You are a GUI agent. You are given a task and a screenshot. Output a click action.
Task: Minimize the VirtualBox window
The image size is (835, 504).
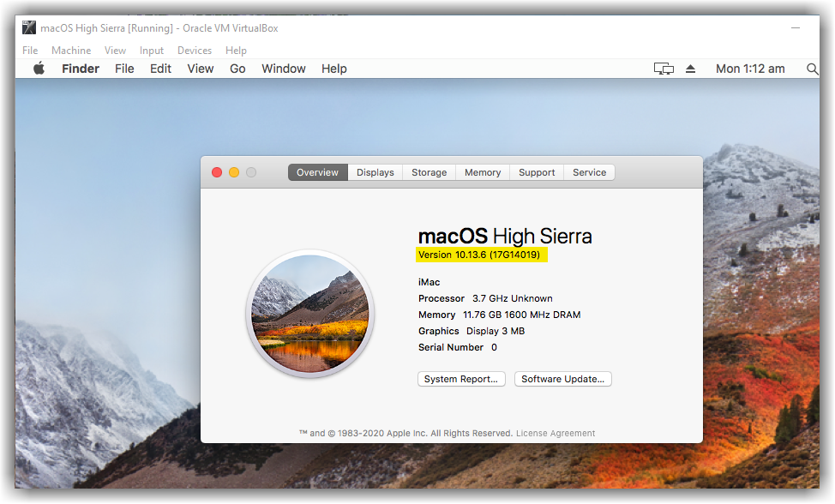point(795,27)
